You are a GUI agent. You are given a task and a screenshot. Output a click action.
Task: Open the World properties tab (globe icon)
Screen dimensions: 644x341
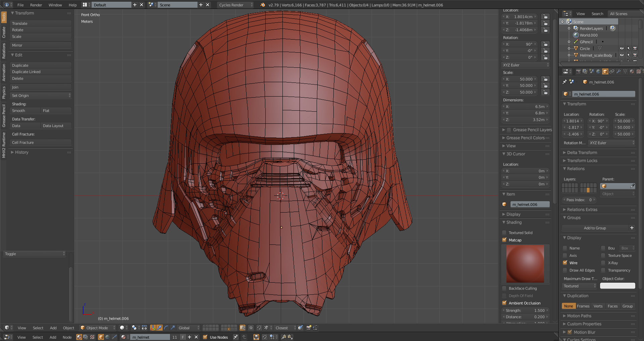point(598,71)
